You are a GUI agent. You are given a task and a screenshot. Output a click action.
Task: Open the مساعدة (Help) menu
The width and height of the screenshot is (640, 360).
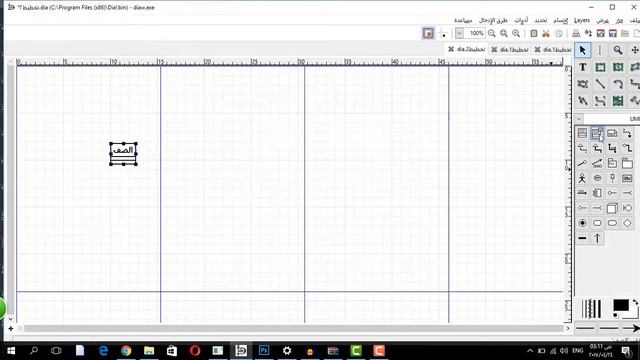tap(463, 20)
